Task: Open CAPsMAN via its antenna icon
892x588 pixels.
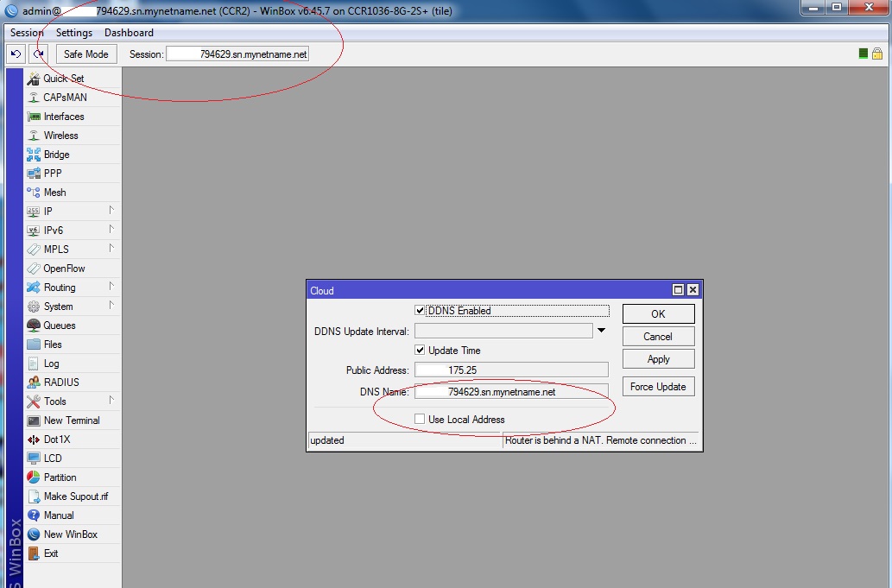Action: pos(34,98)
